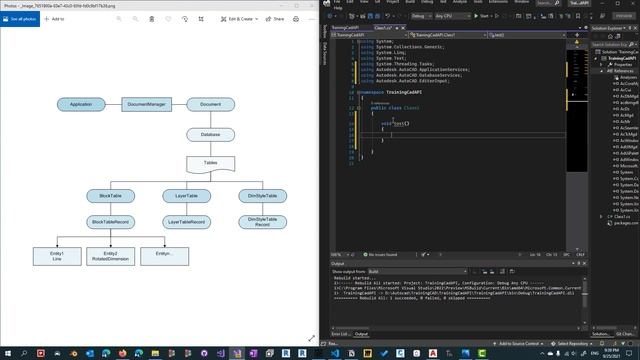Viewport: 640px width, 360px height.
Task: Open the Window menu in Visual Studio
Action: tap(522, 2)
